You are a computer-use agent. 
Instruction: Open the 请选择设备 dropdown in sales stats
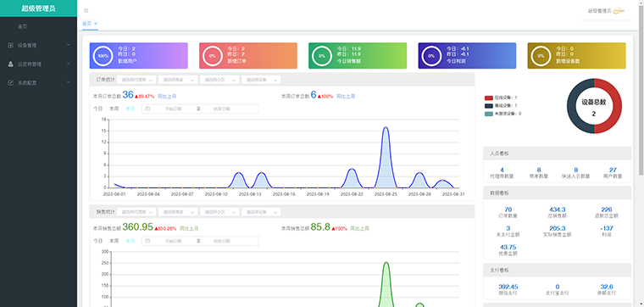[x=261, y=212]
